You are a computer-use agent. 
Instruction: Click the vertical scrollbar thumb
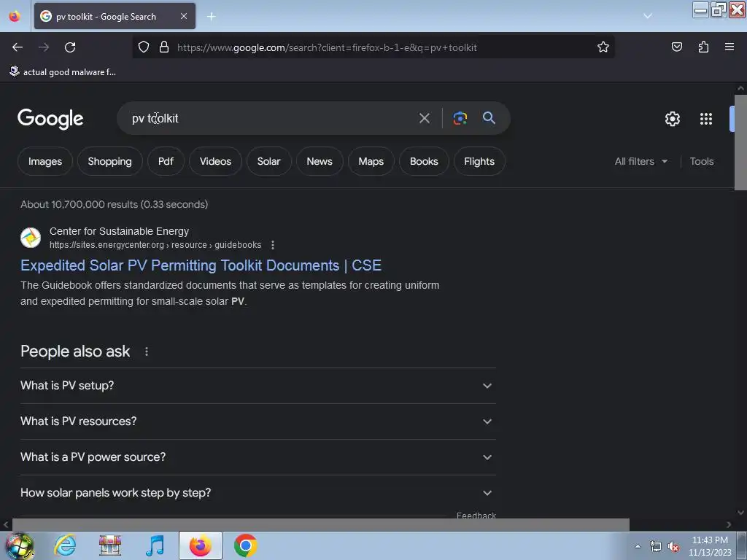pyautogui.click(x=740, y=142)
